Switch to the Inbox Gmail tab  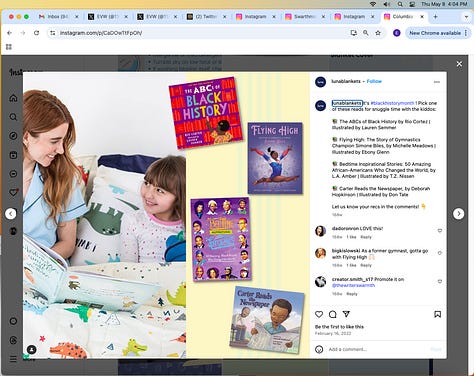(x=58, y=17)
